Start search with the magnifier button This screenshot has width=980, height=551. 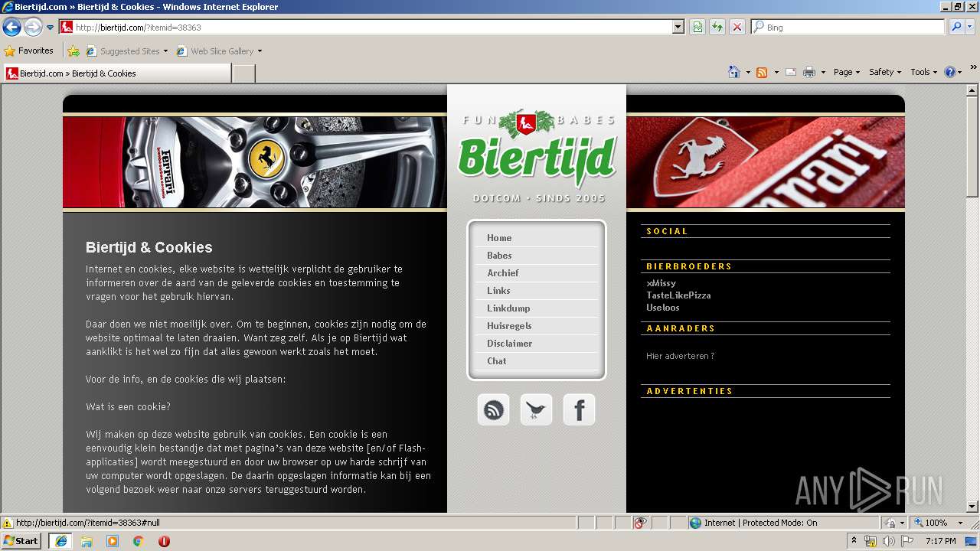pyautogui.click(x=956, y=27)
